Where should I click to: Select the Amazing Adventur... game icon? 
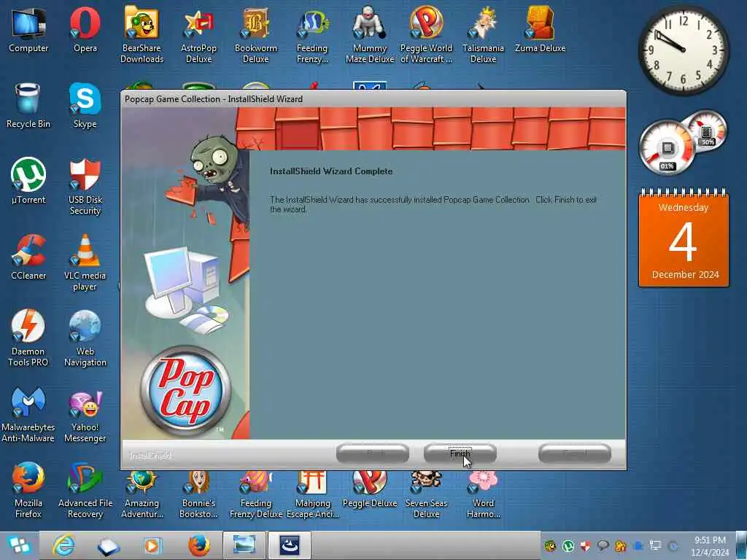(142, 494)
